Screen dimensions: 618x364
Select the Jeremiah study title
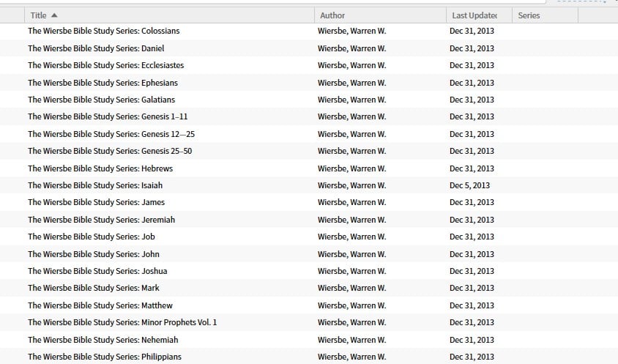(x=101, y=220)
